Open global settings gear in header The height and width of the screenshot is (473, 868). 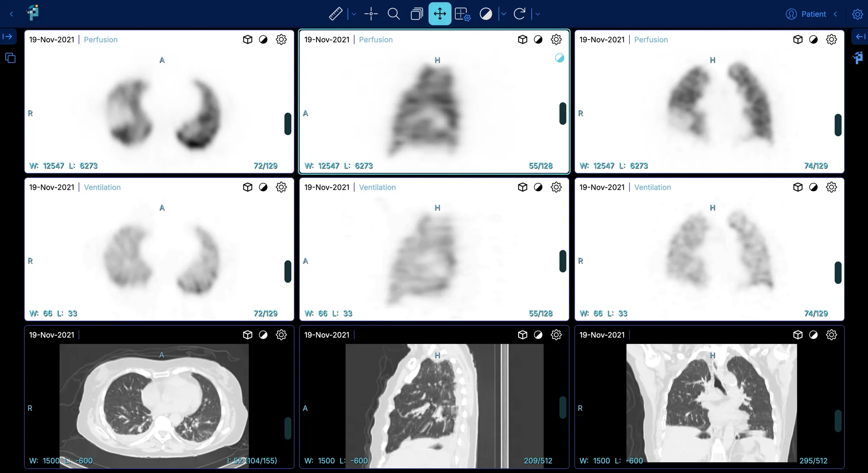coord(858,14)
